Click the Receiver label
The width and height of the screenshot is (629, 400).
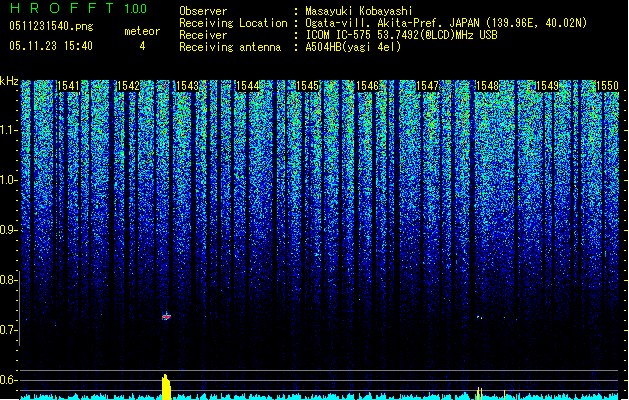pyautogui.click(x=203, y=35)
